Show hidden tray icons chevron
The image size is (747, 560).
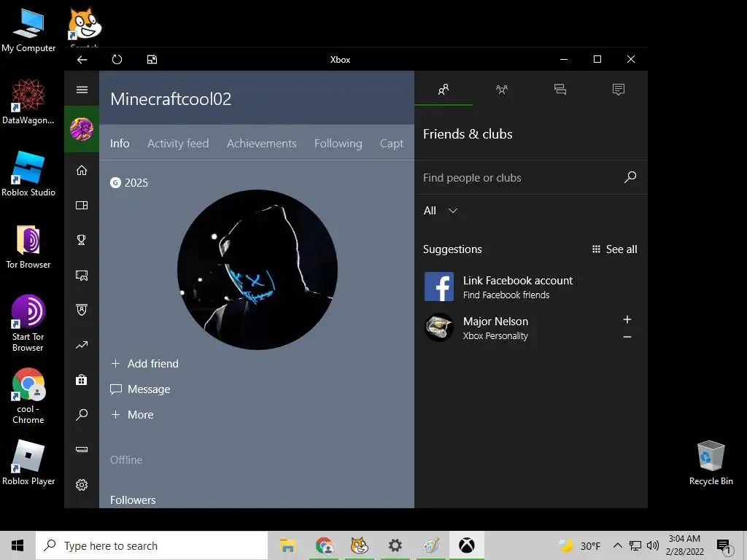point(617,545)
